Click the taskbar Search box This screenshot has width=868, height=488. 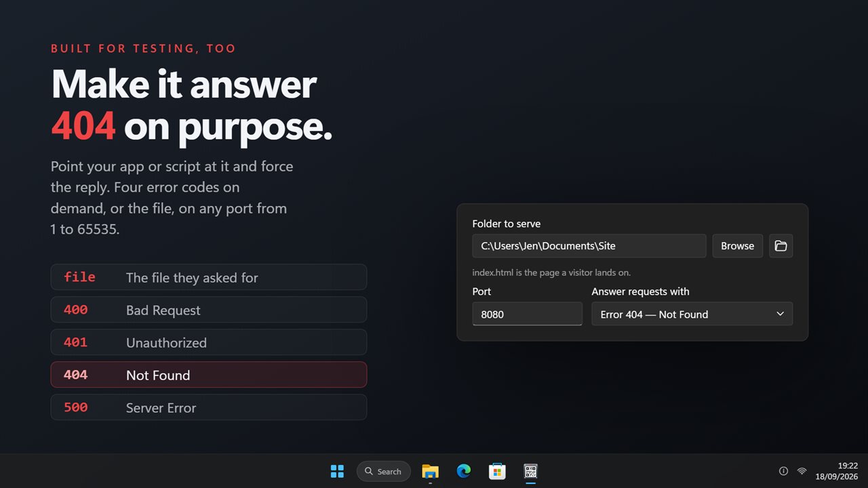pos(384,471)
